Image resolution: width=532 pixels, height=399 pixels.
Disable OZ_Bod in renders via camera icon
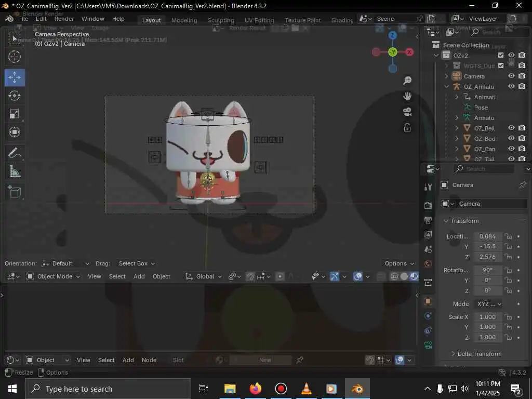(x=522, y=138)
